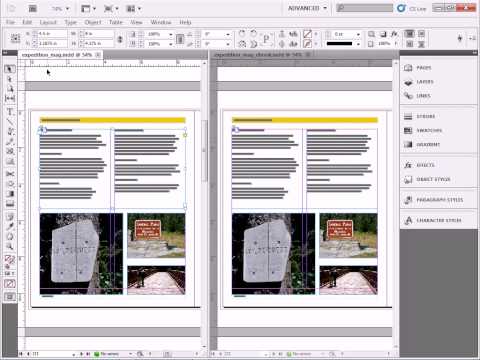This screenshot has height=360, width=480.
Task: Toggle the screen view mode at toolbox bottom
Action: click(x=10, y=297)
